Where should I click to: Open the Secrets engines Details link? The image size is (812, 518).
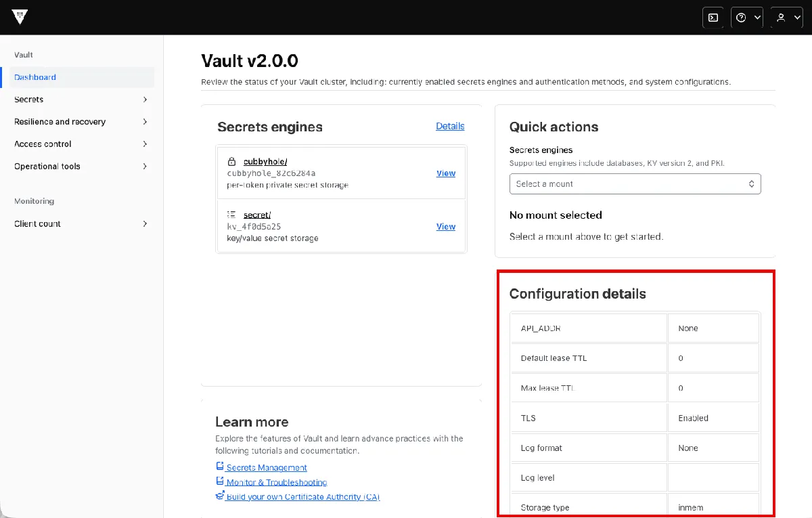point(450,126)
